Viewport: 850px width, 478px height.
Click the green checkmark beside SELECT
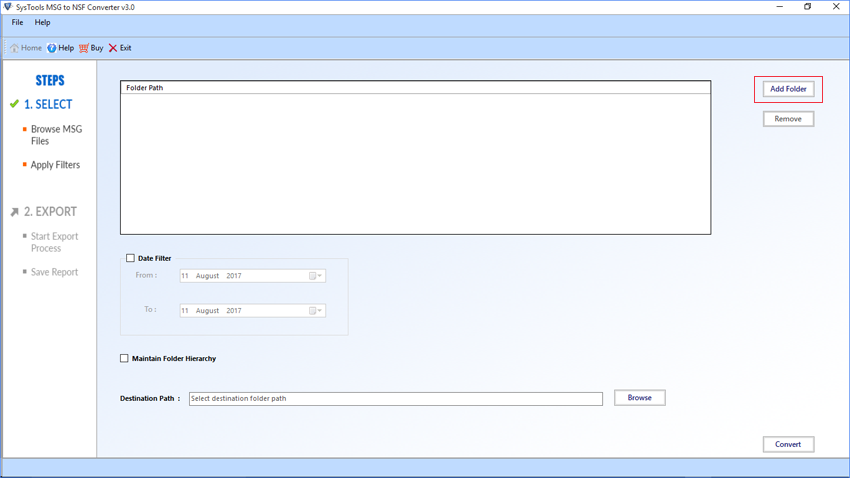(14, 104)
